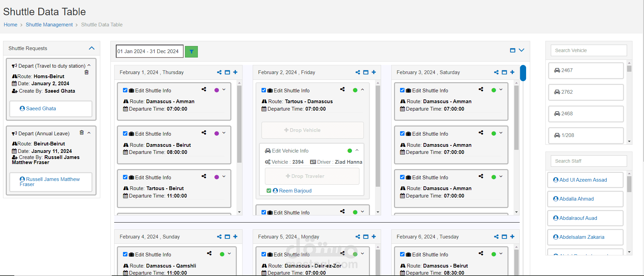Click window icon on February 2 header
The width and height of the screenshot is (644, 276).
pyautogui.click(x=366, y=72)
